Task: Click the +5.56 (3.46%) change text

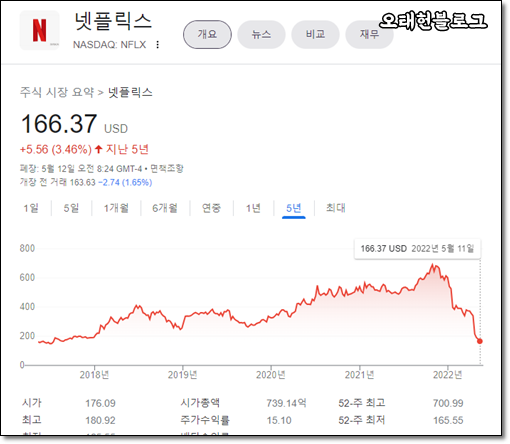Action: 56,149
